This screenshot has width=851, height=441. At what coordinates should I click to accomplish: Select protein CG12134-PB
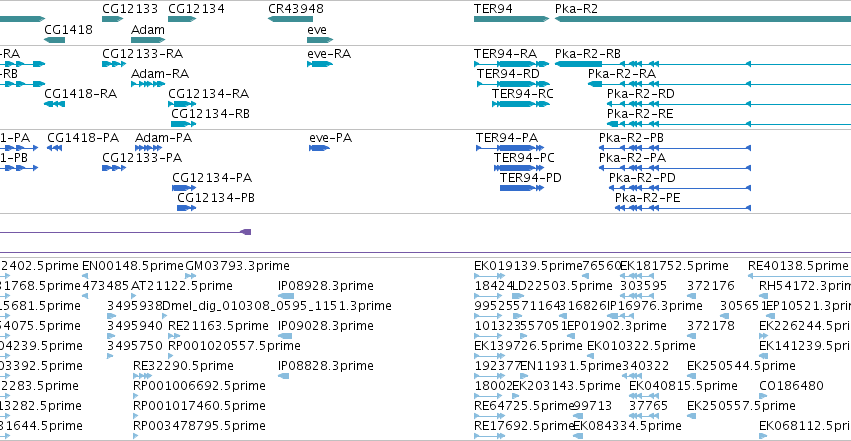pyautogui.click(x=186, y=208)
